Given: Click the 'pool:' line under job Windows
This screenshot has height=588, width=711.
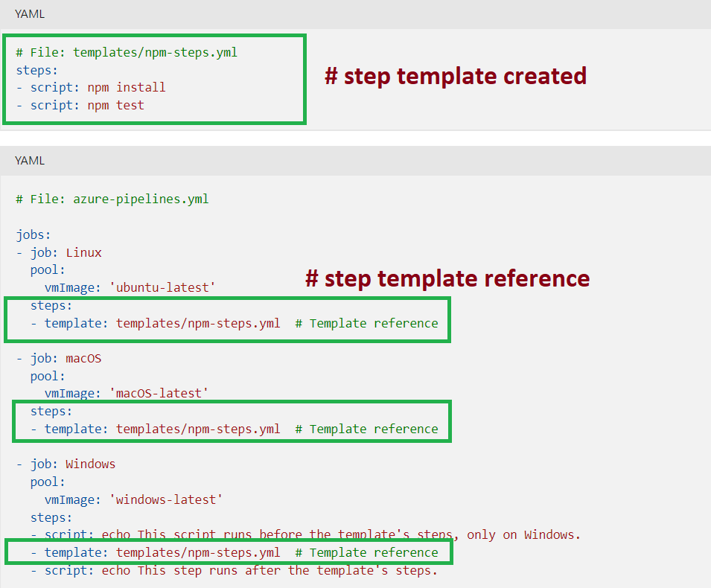Looking at the screenshot, I should point(48,482).
